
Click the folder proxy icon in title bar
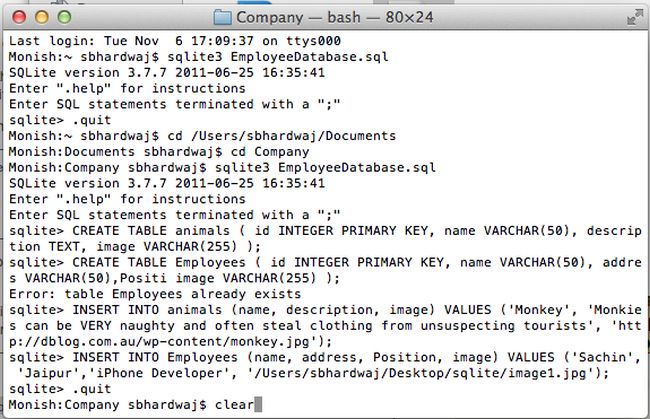tap(222, 18)
